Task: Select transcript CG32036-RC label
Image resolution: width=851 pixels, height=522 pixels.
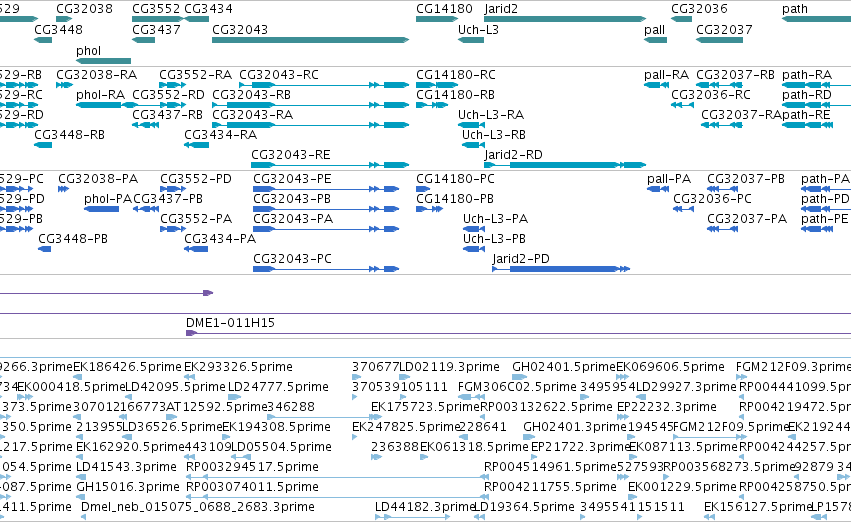Action: (x=711, y=95)
